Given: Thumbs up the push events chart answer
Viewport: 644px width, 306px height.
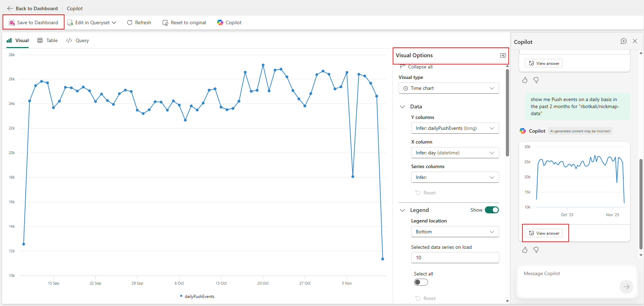Looking at the screenshot, I should 525,250.
